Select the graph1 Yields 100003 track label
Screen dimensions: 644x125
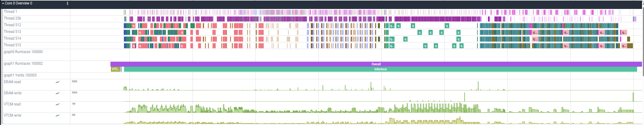coord(20,75)
